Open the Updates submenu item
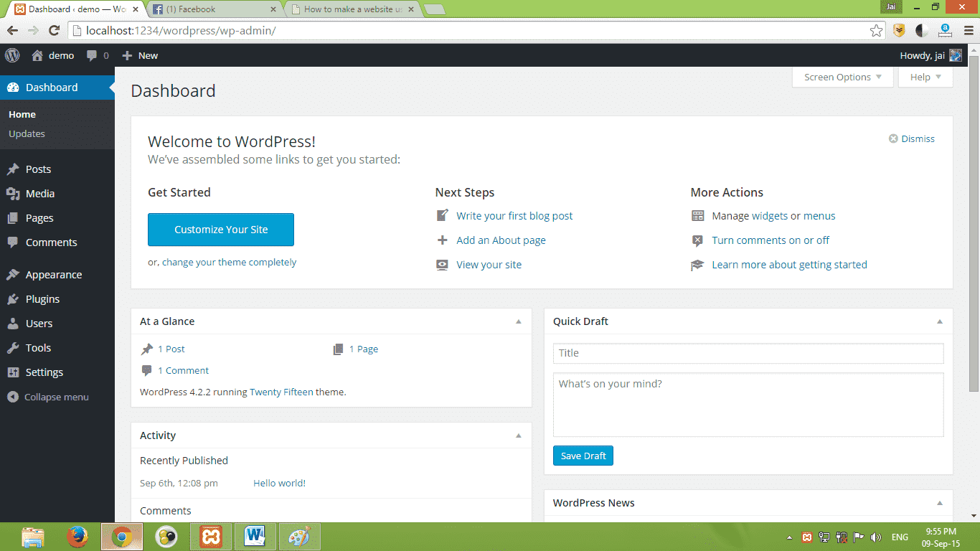The height and width of the screenshot is (551, 980). point(27,133)
